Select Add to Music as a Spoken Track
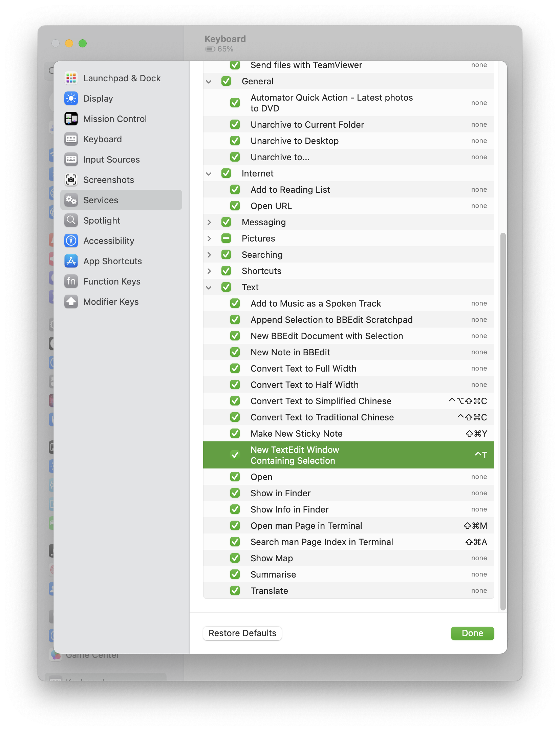The width and height of the screenshot is (560, 731). click(349, 304)
